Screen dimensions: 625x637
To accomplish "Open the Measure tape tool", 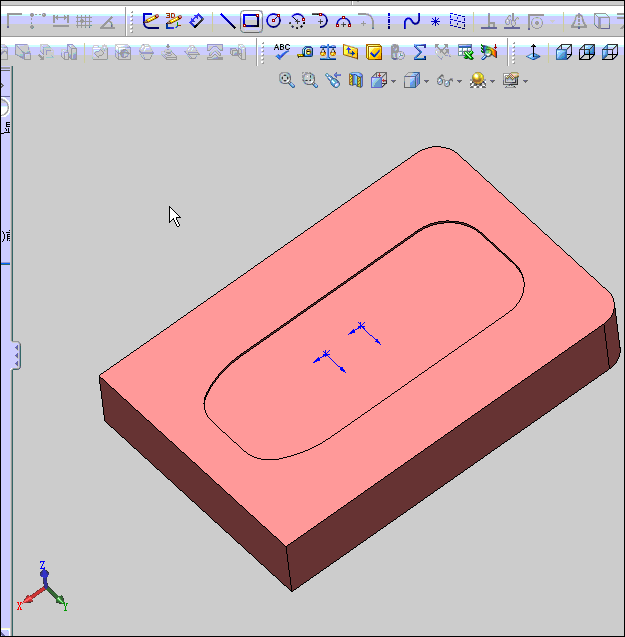I will click(305, 52).
